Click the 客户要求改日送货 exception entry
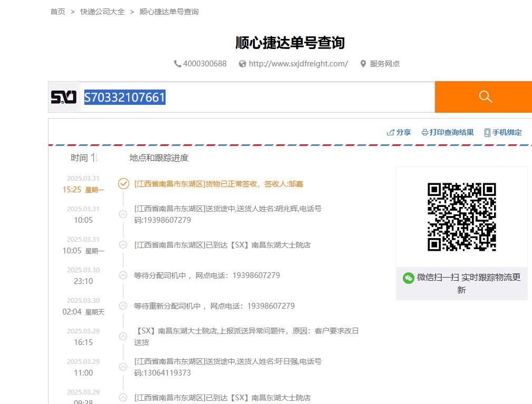 click(x=246, y=336)
